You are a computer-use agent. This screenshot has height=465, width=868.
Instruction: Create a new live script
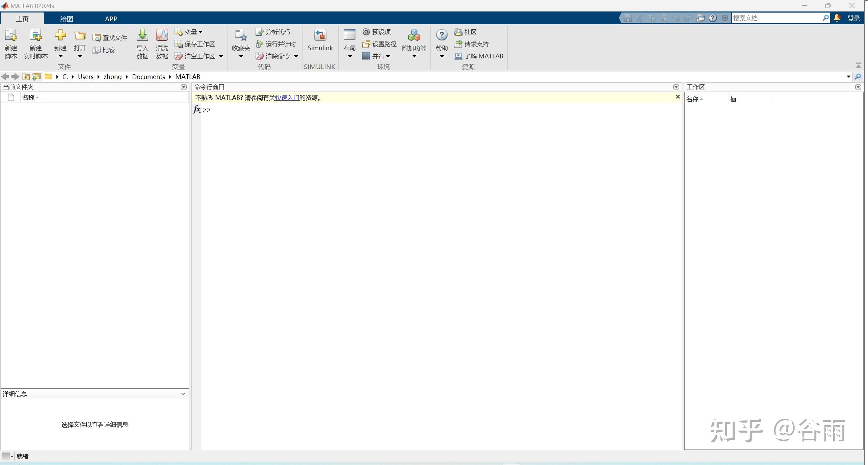(x=35, y=44)
